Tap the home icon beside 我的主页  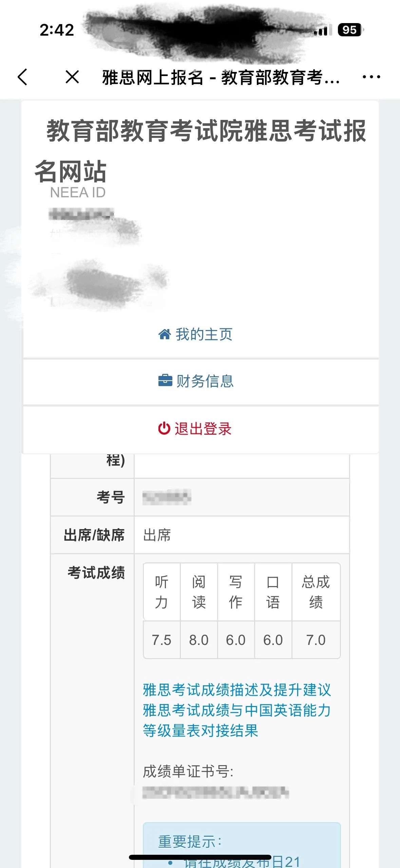165,334
